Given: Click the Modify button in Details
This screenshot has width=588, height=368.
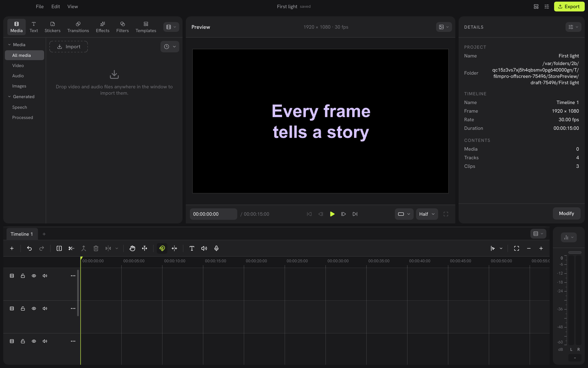Looking at the screenshot, I should pos(566,213).
